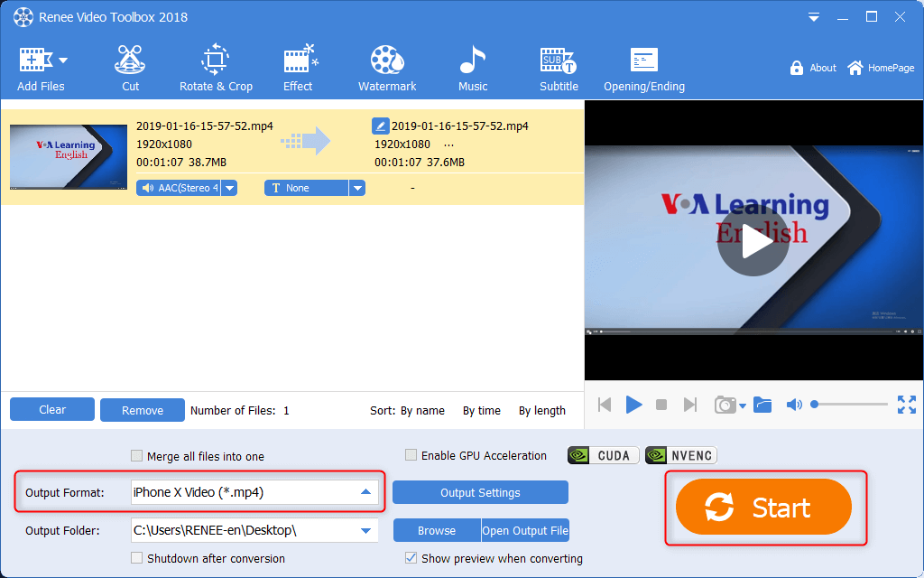Open the Subtitle tool
Image resolution: width=924 pixels, height=578 pixels.
559,69
